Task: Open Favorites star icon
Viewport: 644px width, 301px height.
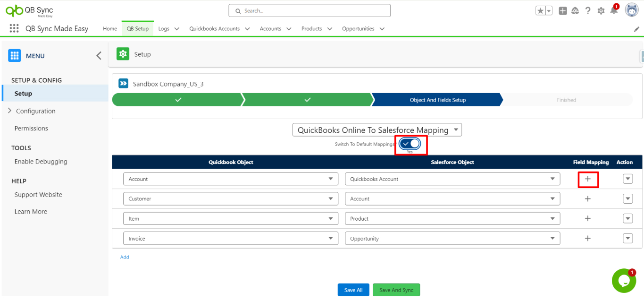Action: [540, 10]
